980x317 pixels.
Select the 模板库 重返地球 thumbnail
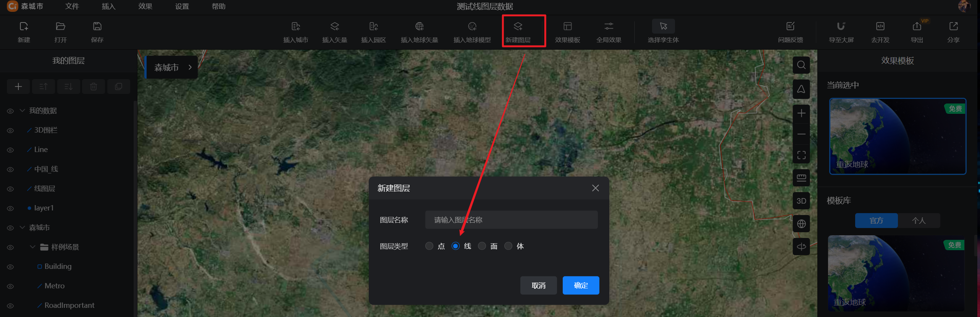pyautogui.click(x=896, y=273)
